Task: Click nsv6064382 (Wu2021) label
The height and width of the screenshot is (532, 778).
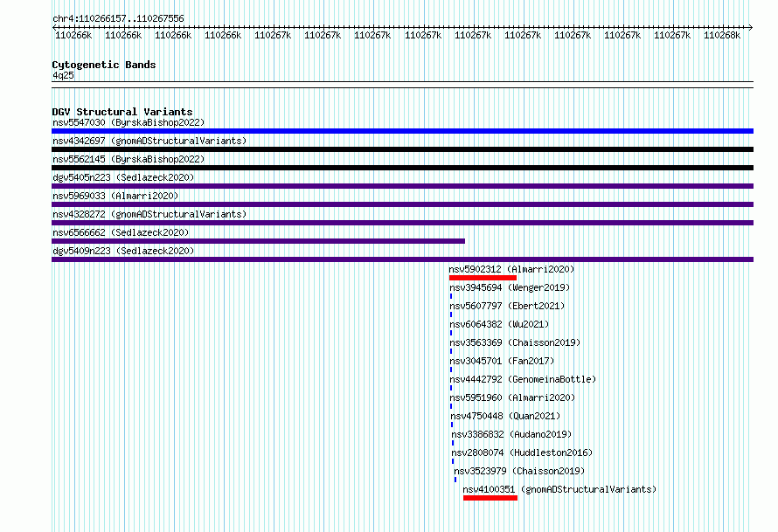Action: pyautogui.click(x=499, y=324)
